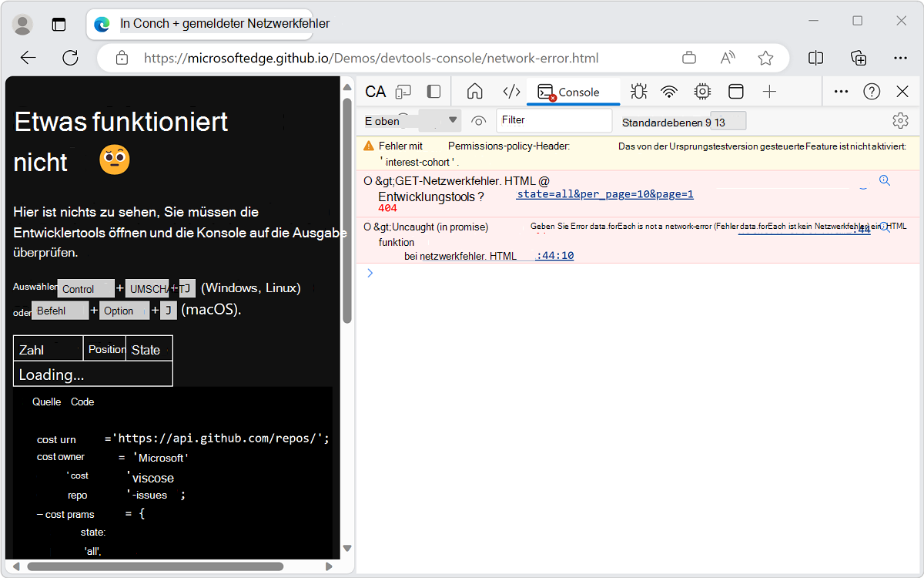This screenshot has height=578, width=924.
Task: Open the more tools plus menu
Action: 769,91
